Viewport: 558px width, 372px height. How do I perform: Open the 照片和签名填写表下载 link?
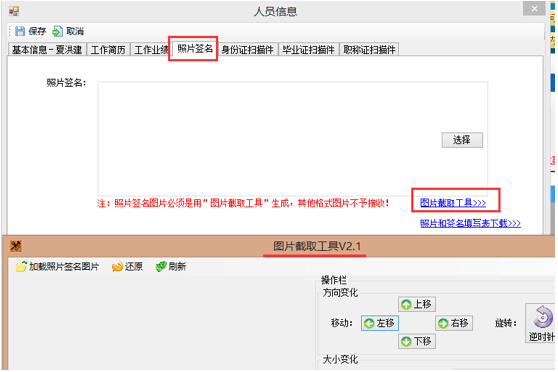tap(470, 223)
